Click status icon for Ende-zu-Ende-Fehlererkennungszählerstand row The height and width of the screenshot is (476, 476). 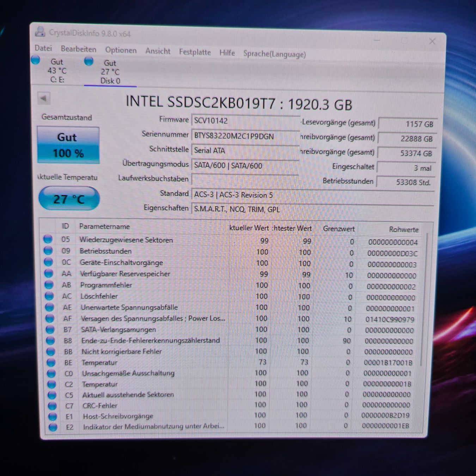coord(50,341)
